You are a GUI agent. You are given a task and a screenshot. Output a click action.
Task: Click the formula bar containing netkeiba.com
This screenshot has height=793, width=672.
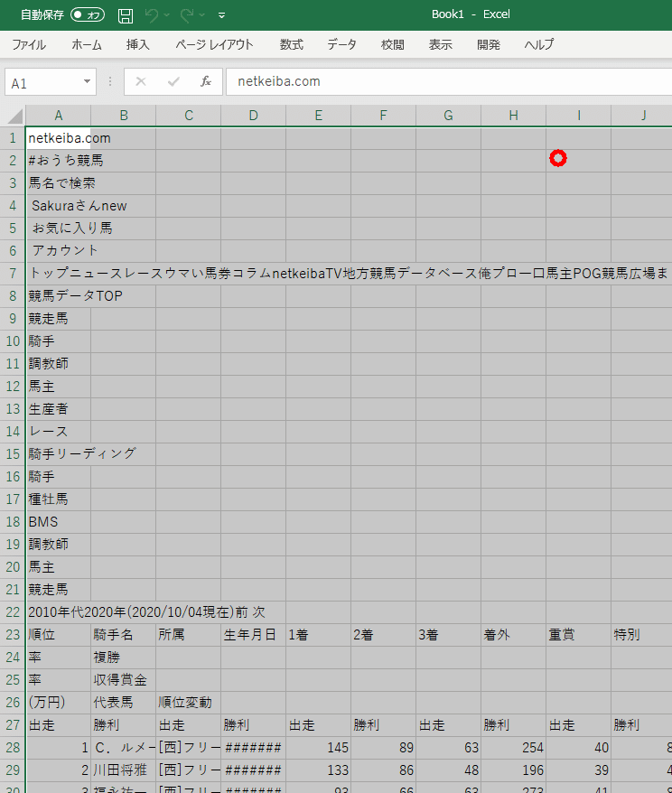pos(449,81)
